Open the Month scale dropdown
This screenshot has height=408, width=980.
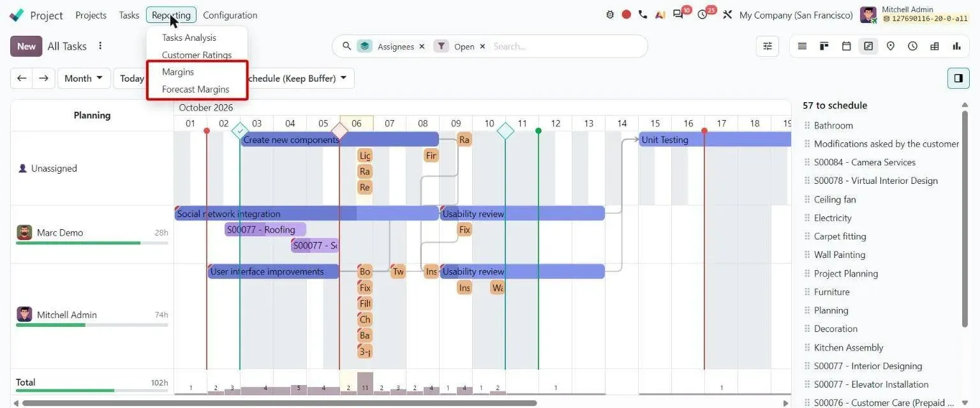pyautogui.click(x=84, y=79)
